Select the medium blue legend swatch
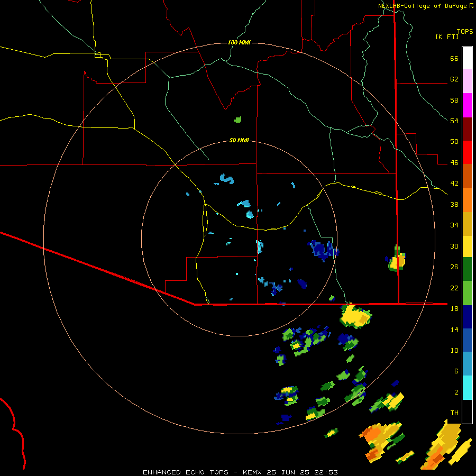The height and width of the screenshot is (476, 476). (x=467, y=340)
